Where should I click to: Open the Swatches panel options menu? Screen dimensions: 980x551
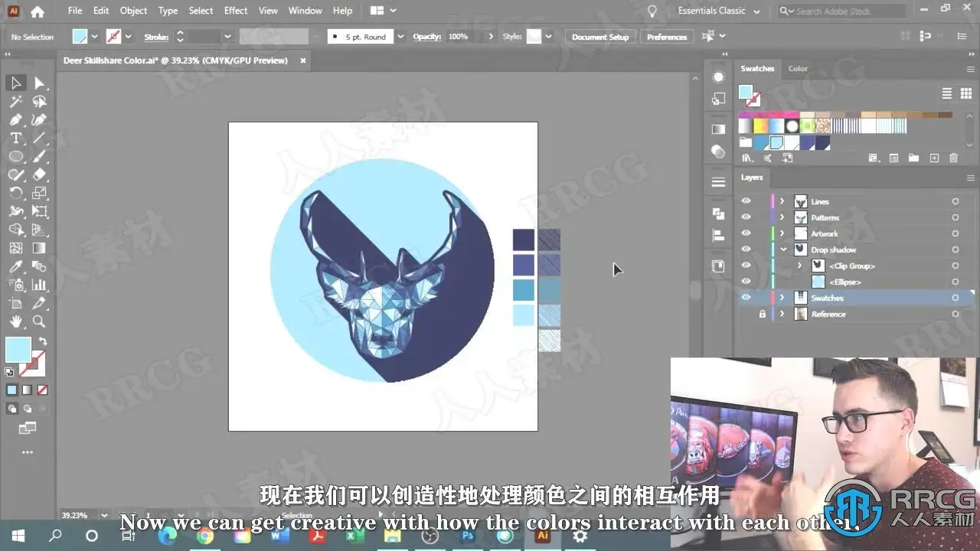(969, 68)
